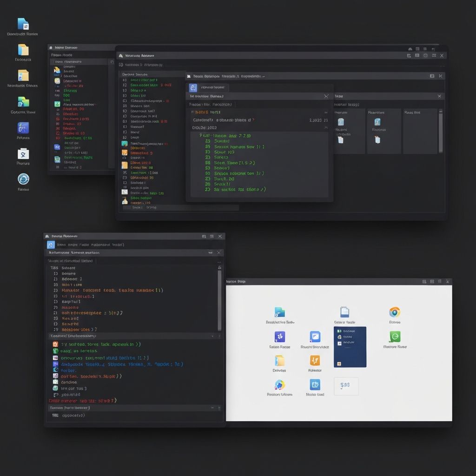Click the keyboard icon beside 'opposetd)'

point(55,415)
